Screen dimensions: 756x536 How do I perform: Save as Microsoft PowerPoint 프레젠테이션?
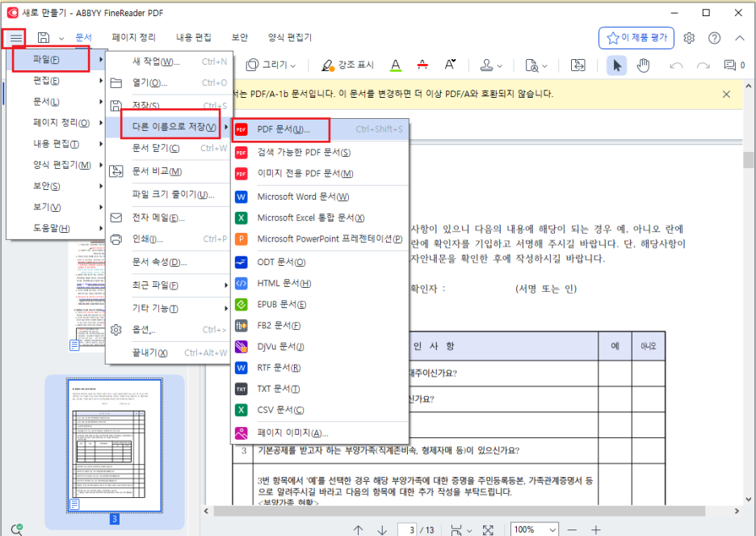(x=320, y=239)
